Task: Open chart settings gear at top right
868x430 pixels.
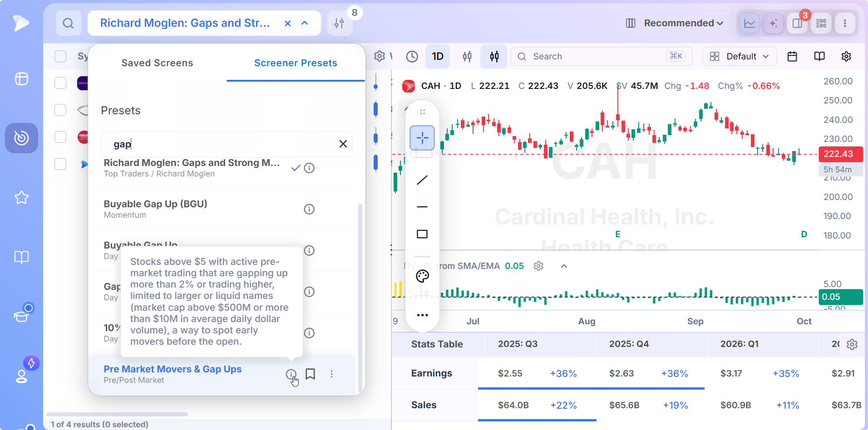Action: point(846,56)
